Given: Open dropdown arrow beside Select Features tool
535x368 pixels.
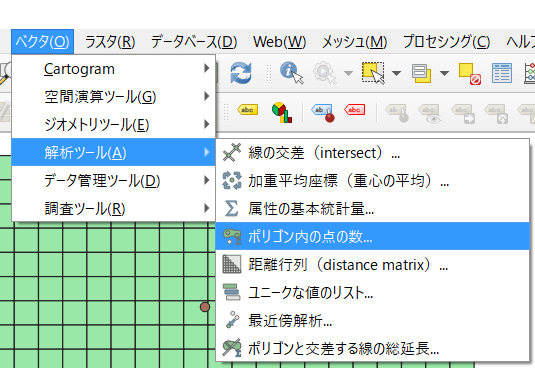Looking at the screenshot, I should [x=396, y=73].
